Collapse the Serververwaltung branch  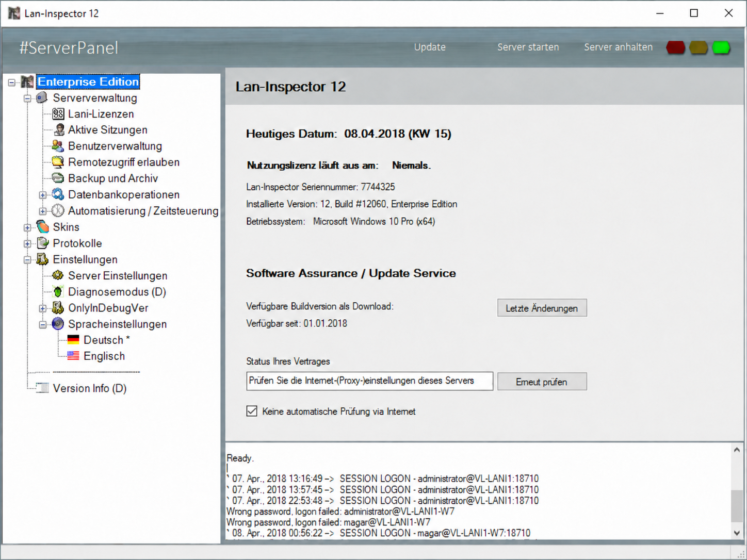coord(27,98)
